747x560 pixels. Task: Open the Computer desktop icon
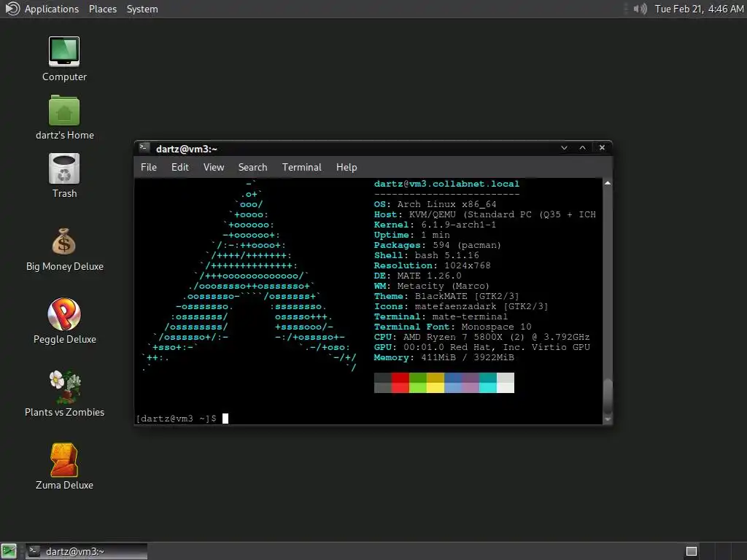pyautogui.click(x=64, y=58)
